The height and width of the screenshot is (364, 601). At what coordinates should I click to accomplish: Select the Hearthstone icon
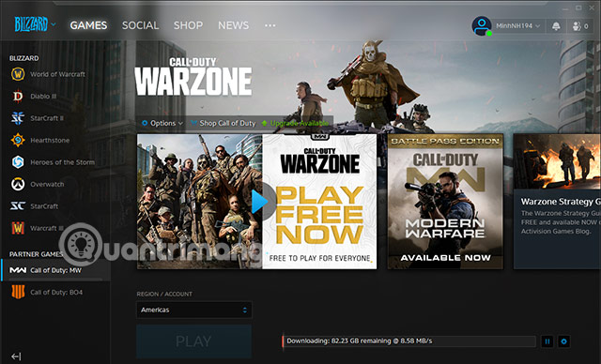(x=18, y=140)
